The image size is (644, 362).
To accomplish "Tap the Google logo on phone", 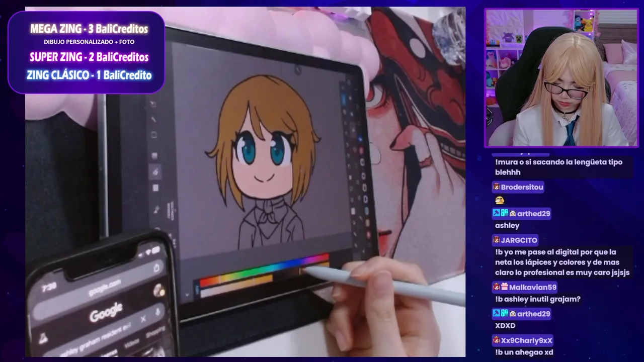I will coord(106,312).
